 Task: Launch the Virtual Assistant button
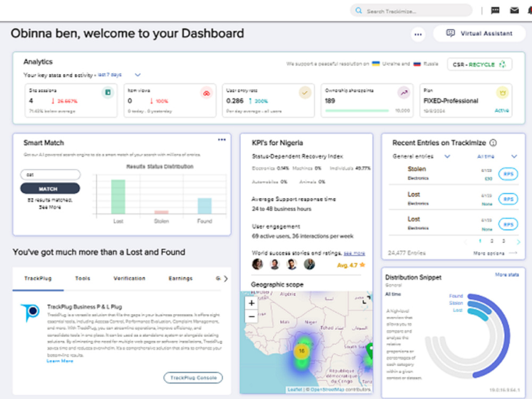click(479, 33)
